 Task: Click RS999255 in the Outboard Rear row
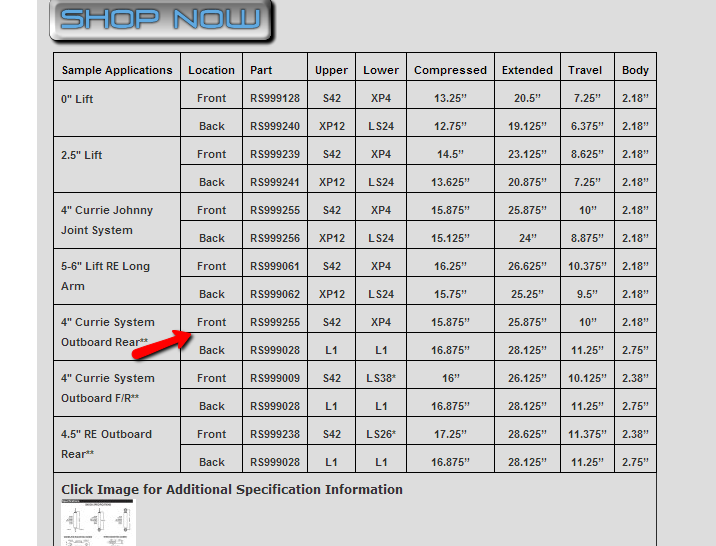275,322
